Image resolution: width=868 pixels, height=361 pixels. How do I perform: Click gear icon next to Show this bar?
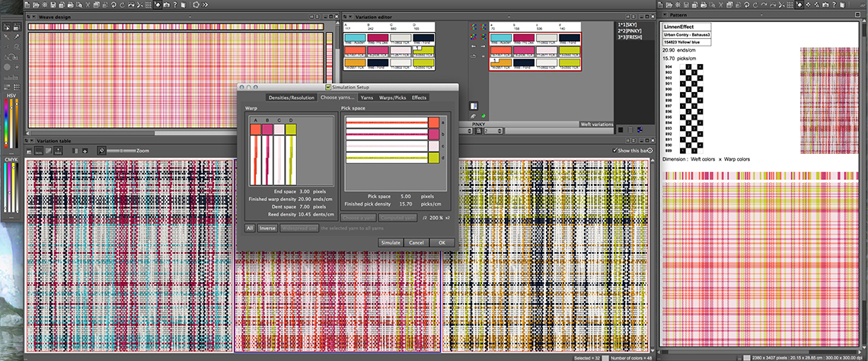coord(650,150)
